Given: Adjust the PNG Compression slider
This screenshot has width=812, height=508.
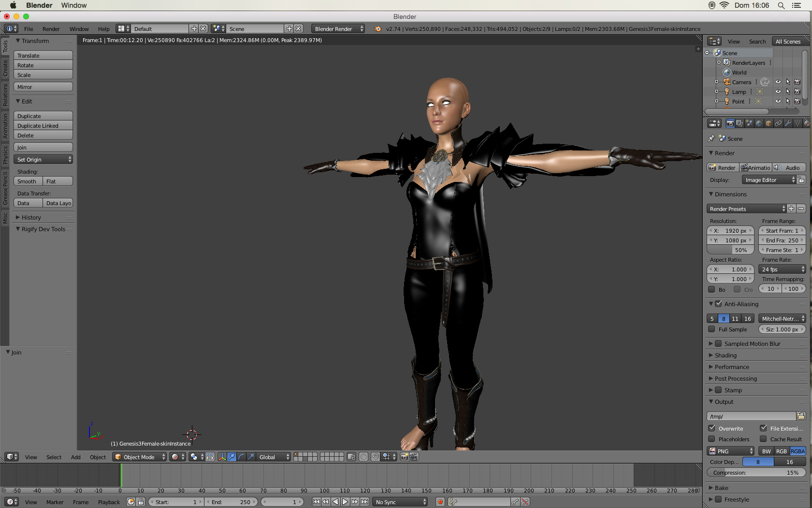Looking at the screenshot, I should (x=756, y=473).
